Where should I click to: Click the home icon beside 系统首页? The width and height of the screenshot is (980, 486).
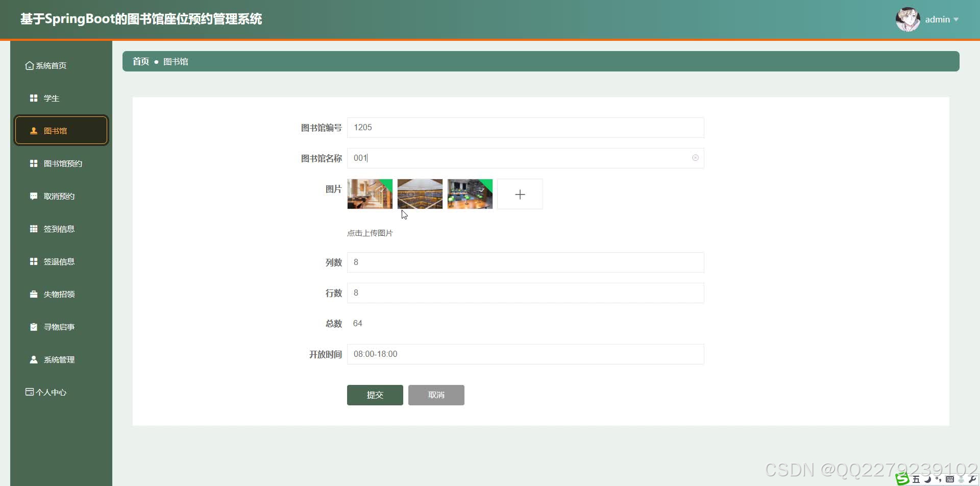click(x=30, y=65)
